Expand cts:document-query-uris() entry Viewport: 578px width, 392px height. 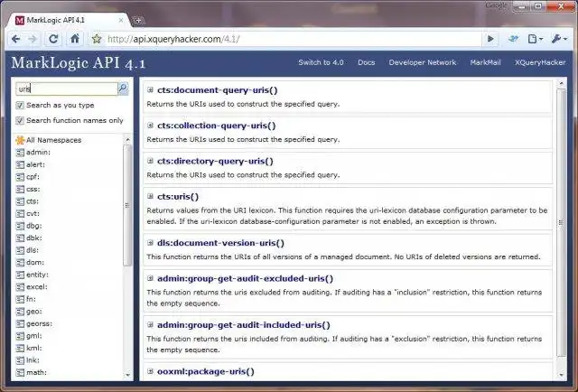tap(150, 89)
